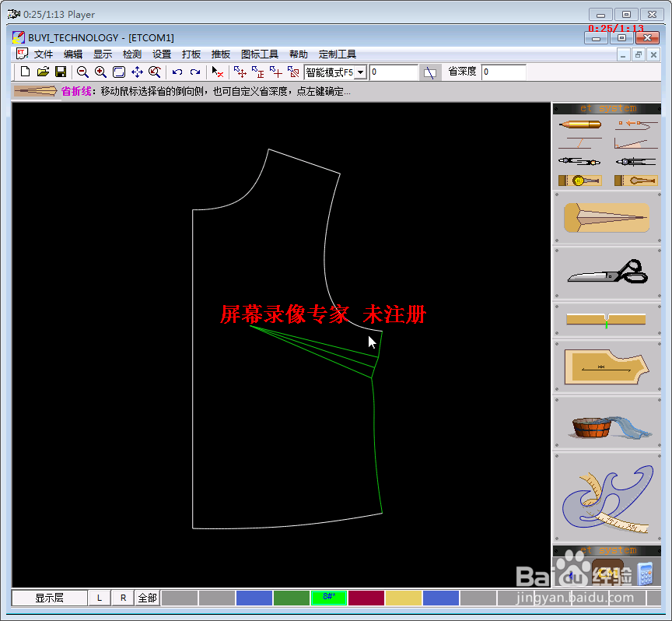The image size is (672, 621).
Task: Click the input field next to 智能模式F5
Action: coord(393,72)
